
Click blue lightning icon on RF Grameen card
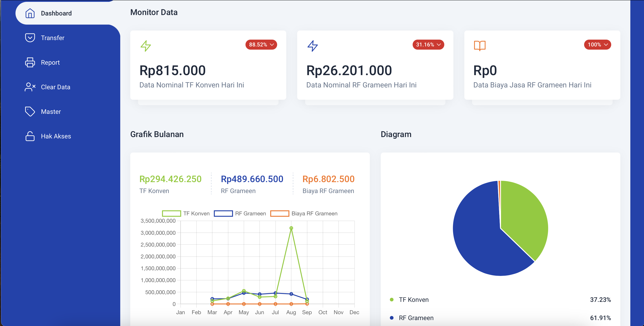click(312, 46)
